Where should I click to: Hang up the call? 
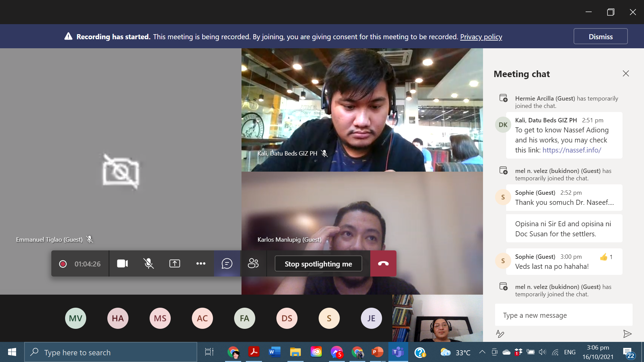[x=383, y=264]
